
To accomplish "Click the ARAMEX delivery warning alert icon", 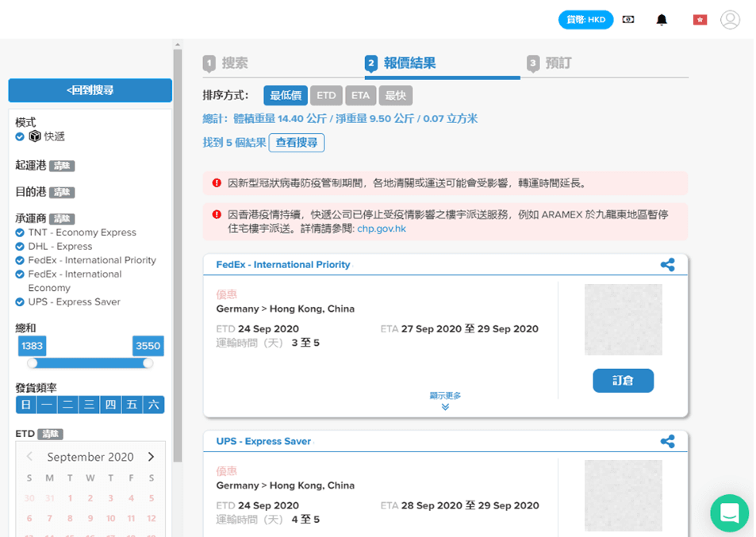I will (x=217, y=214).
